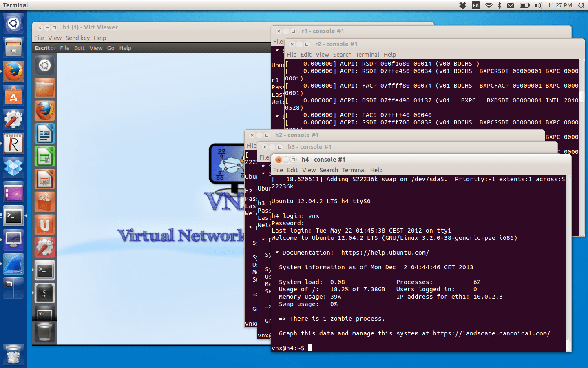This screenshot has height=368, width=588.
Task: Open Bluetooth indicator menu
Action: (x=500, y=5)
